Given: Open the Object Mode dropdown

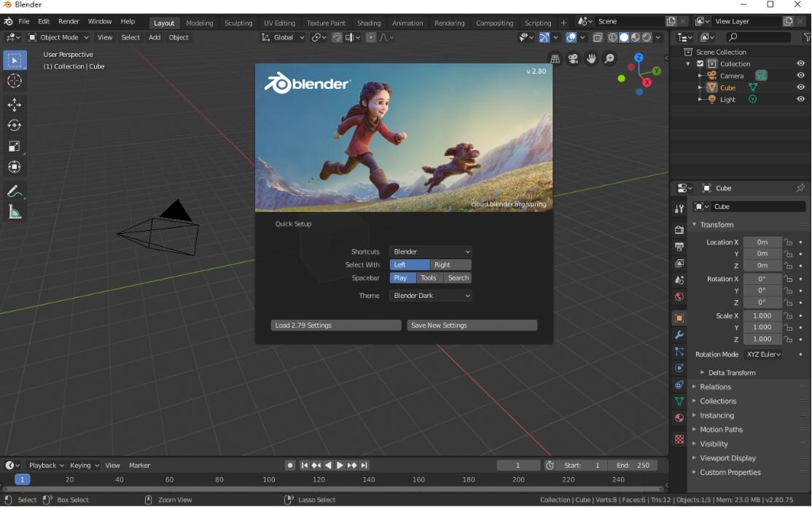Looking at the screenshot, I should (x=58, y=37).
